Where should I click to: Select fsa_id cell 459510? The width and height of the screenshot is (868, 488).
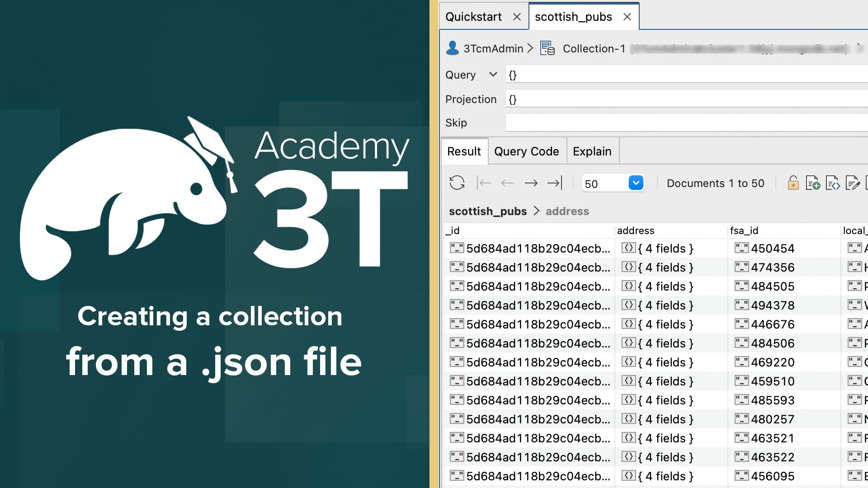(784, 381)
